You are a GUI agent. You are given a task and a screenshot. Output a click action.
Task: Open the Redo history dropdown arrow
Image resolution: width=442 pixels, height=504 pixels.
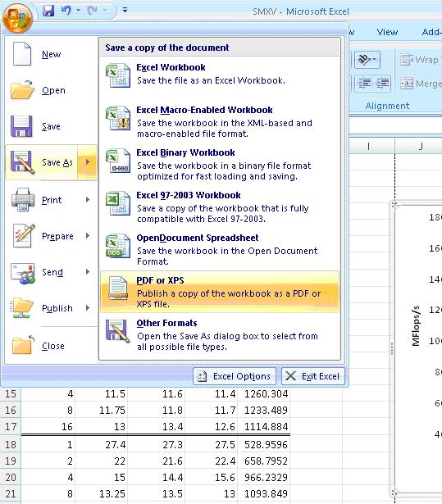(x=104, y=11)
